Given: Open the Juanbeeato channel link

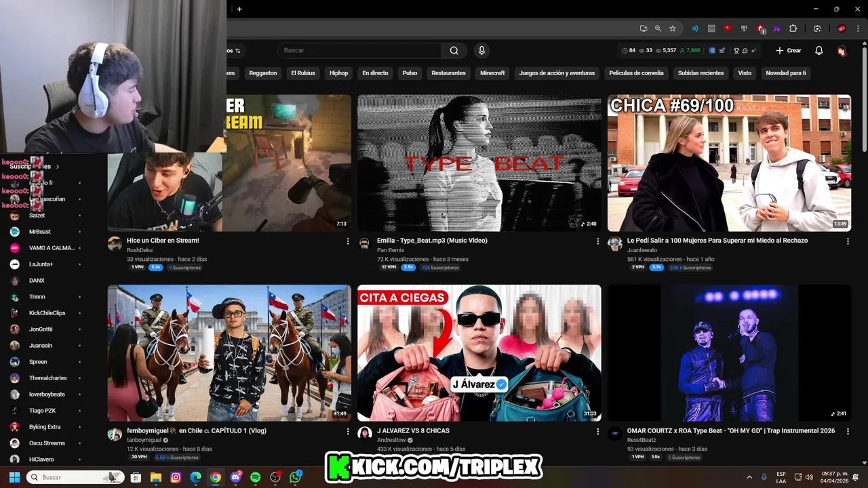Looking at the screenshot, I should click(x=642, y=250).
